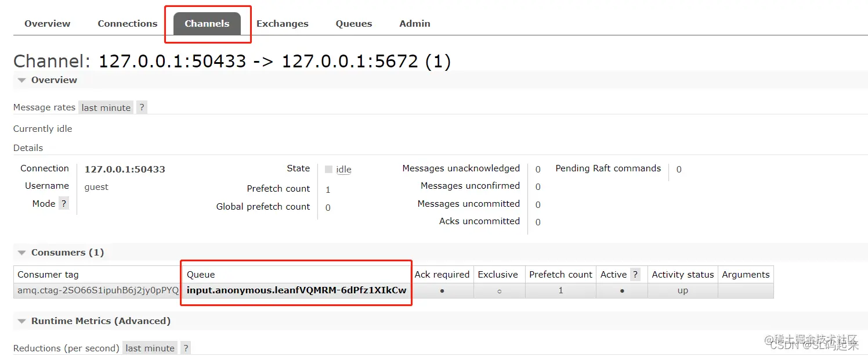This screenshot has height=356, width=868.
Task: Click the Currently idle text
Action: 43,129
